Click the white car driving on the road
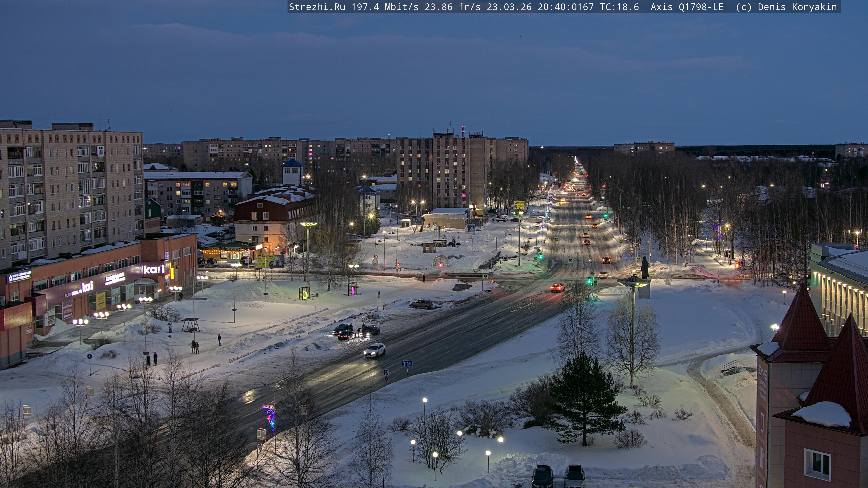 [374, 350]
